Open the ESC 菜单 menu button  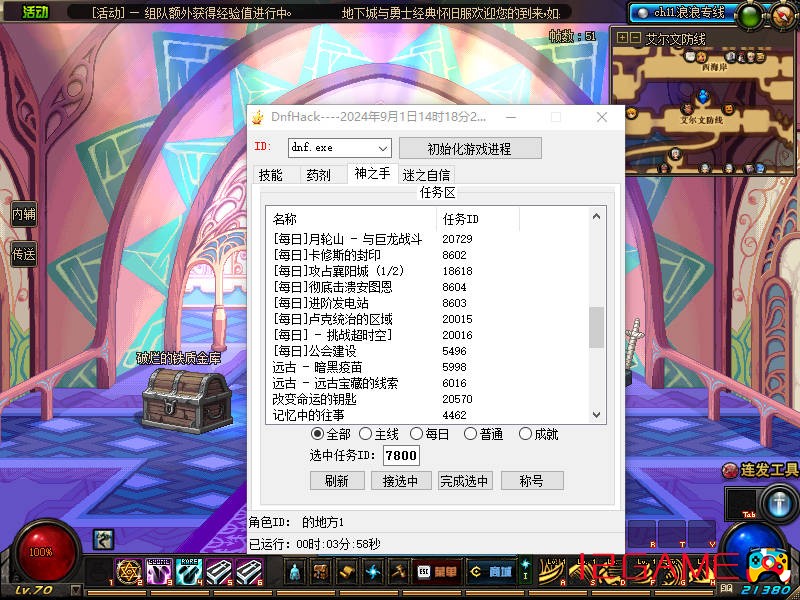click(437, 572)
